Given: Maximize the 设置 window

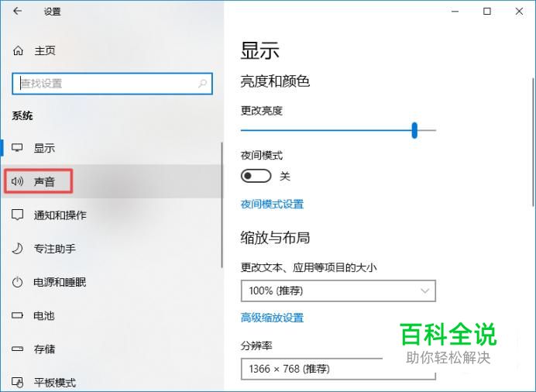Looking at the screenshot, I should (x=487, y=12).
